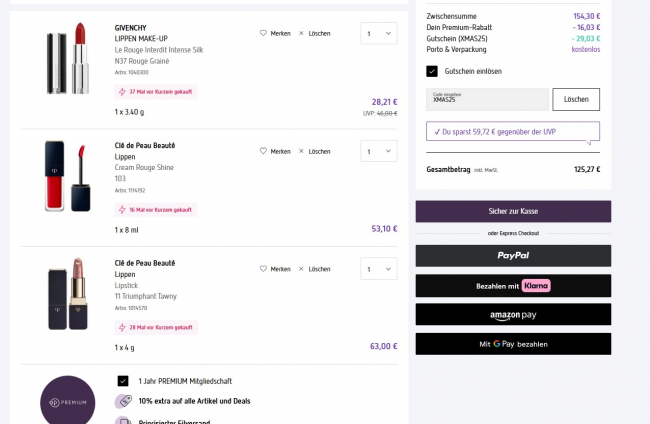Click Sicher zur Kasse button
This screenshot has height=424, width=650.
(x=513, y=211)
